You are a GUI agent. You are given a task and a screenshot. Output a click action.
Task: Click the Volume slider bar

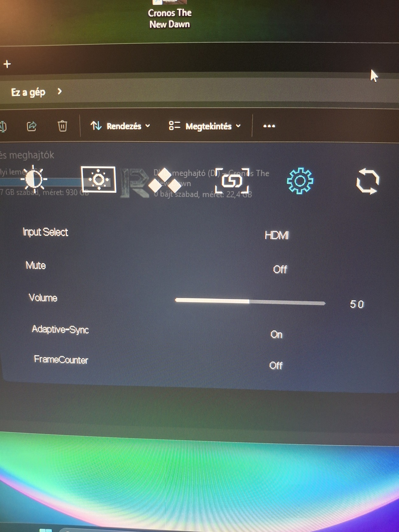(x=250, y=301)
